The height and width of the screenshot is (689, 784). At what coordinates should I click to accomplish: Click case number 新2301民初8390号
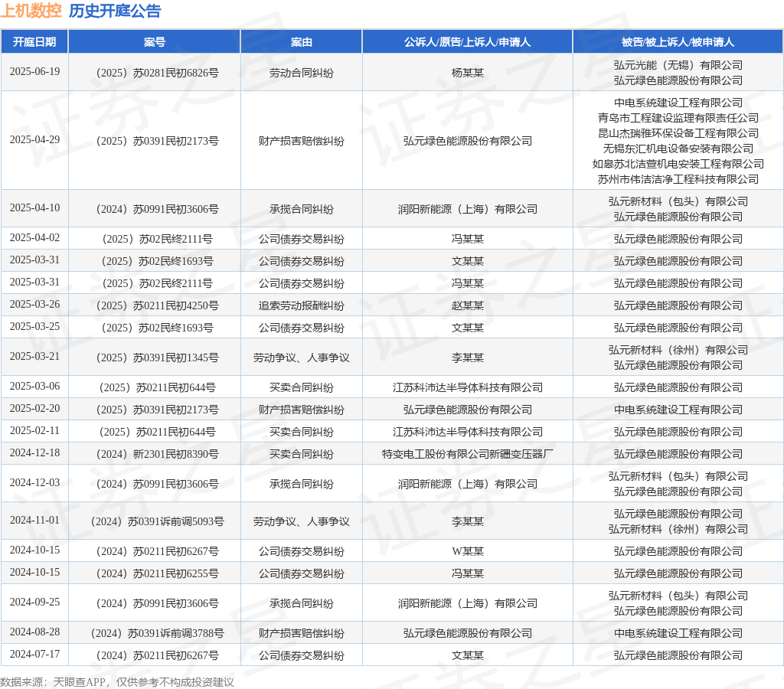[158, 454]
